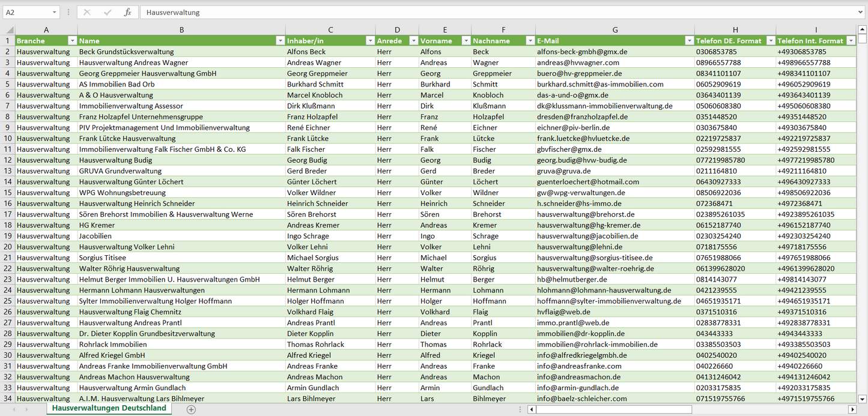Viewport: 868px width, 416px height.
Task: Click the horizontal scrollbar right arrow
Action: 851,409
